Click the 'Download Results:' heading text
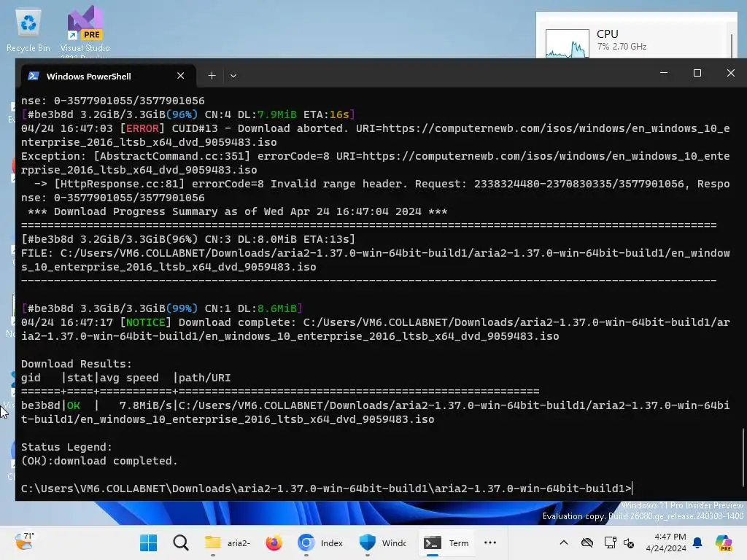The width and height of the screenshot is (747, 560). 76,363
